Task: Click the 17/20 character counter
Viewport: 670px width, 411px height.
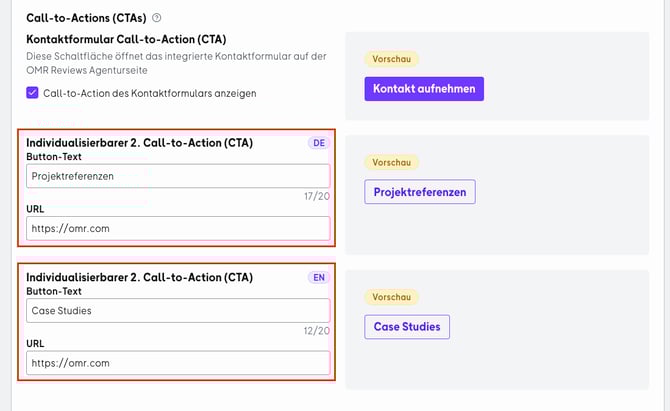Action: click(316, 197)
